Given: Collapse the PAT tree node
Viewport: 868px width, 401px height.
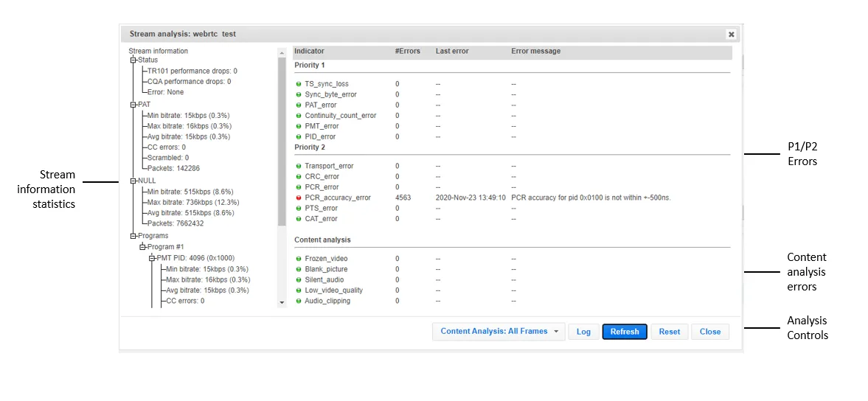Looking at the screenshot, I should click(133, 104).
